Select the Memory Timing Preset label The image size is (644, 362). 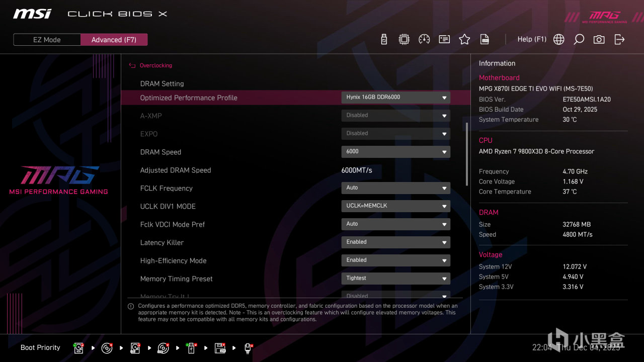(177, 279)
